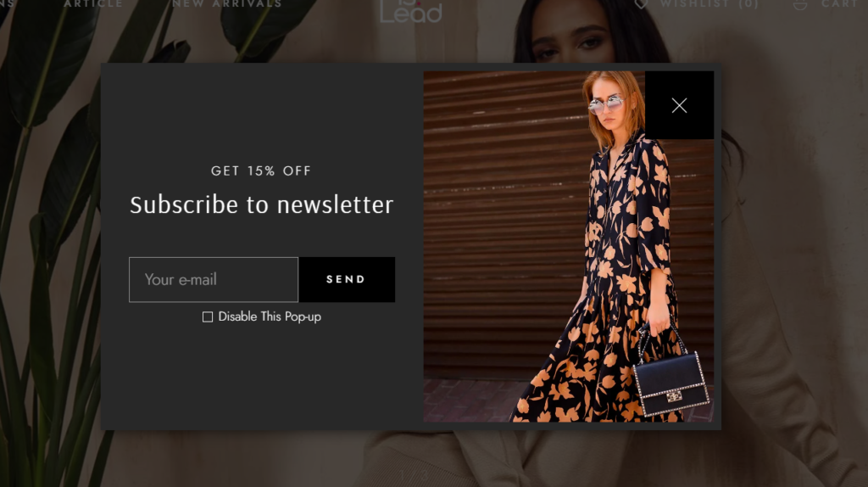Click the 'Subscribe to newsletter' heading

tap(261, 204)
